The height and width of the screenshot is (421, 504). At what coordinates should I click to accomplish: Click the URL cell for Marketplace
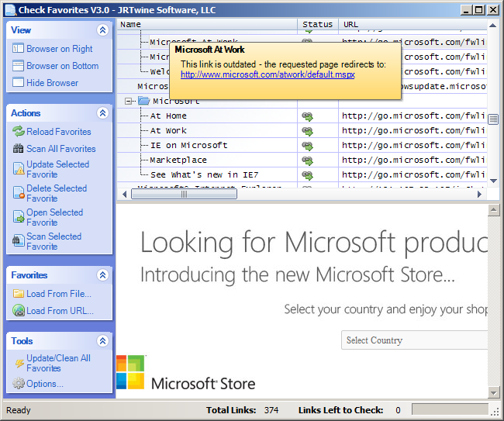coord(413,160)
